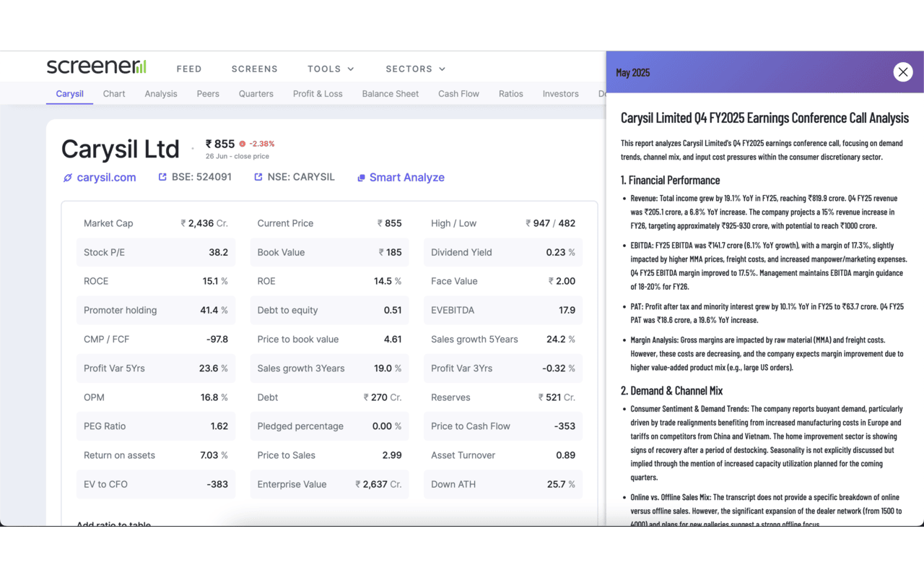Click the Smart Analyze icon

[361, 178]
